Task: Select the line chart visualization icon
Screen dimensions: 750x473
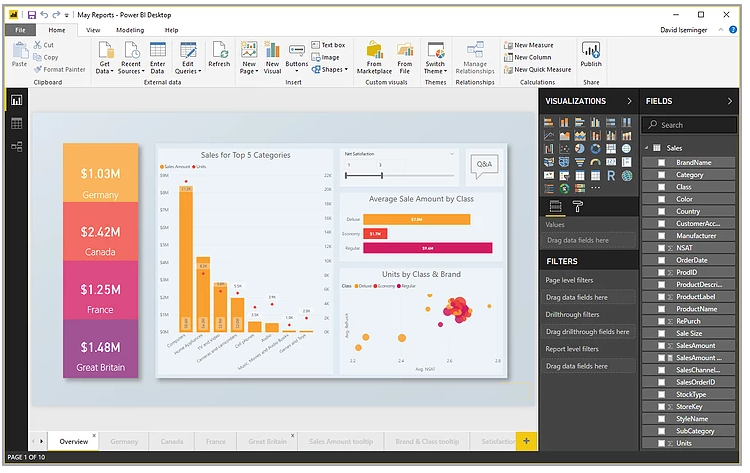Action: pyautogui.click(x=549, y=136)
